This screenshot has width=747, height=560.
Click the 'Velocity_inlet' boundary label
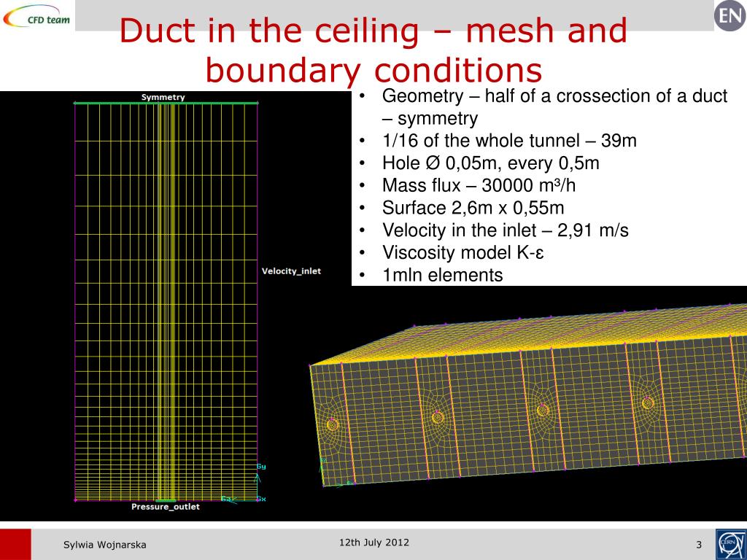pyautogui.click(x=291, y=271)
